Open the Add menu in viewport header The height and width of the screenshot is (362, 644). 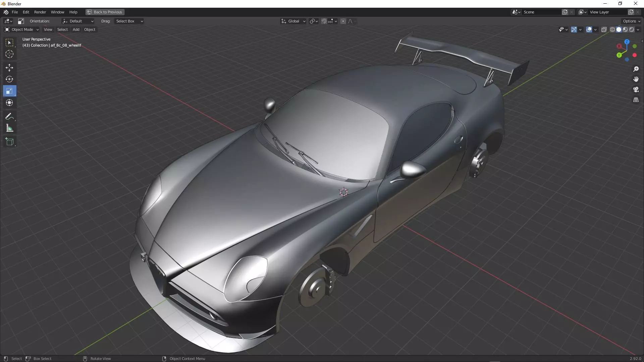(x=76, y=29)
